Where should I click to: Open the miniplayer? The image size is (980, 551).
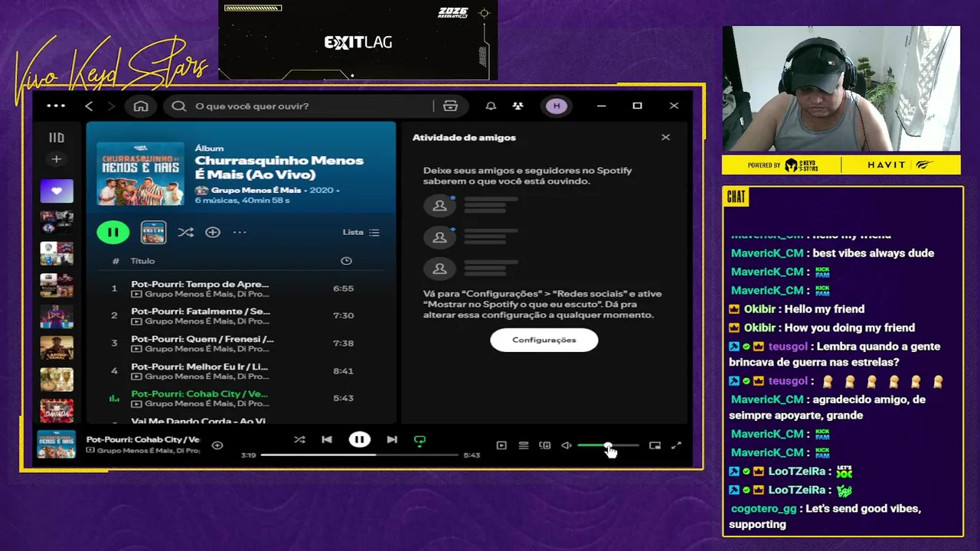coord(655,445)
